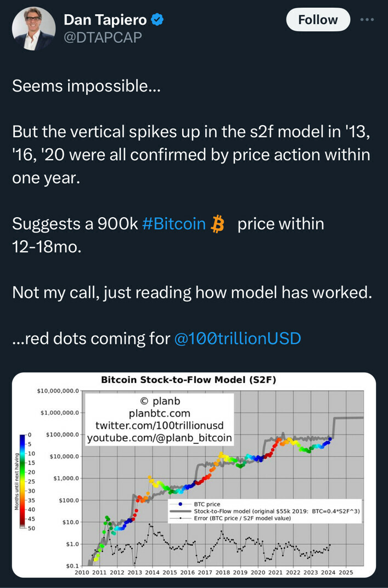Viewport: 388px width, 588px height.
Task: Open the @100trillionUSD mention link
Action: pyautogui.click(x=237, y=338)
